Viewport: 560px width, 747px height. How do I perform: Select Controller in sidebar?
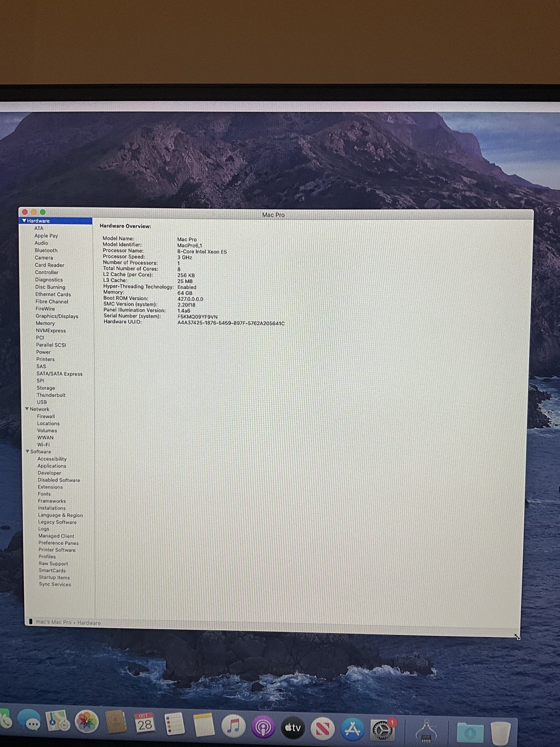47,272
